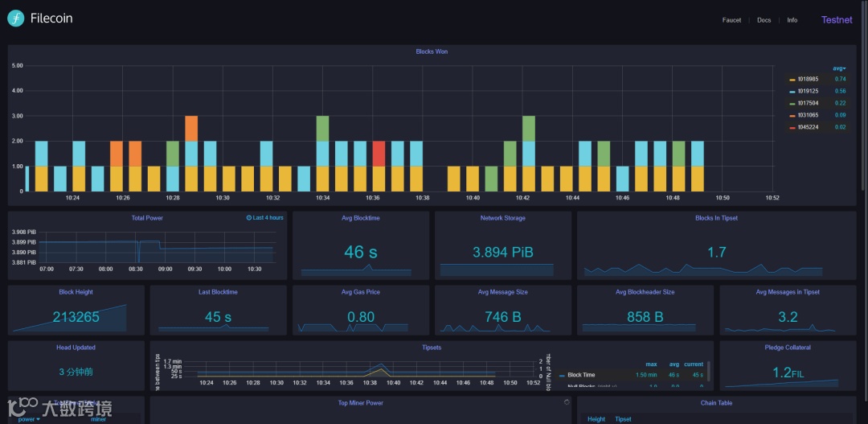The width and height of the screenshot is (868, 424).
Task: Sort Blocks Won legend by avg
Action: pyautogui.click(x=839, y=68)
